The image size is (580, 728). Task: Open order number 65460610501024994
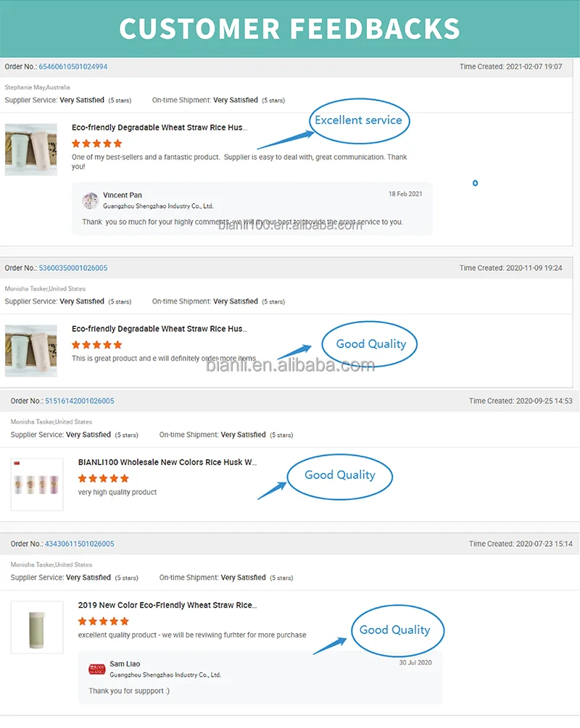[72, 67]
